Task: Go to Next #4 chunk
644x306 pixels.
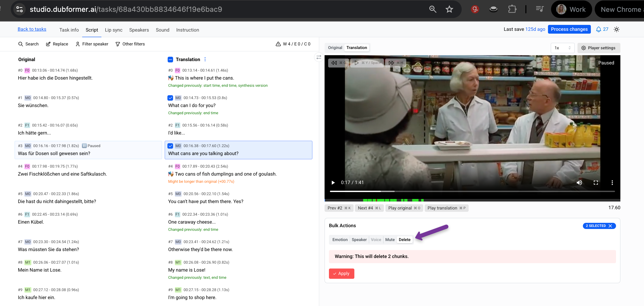Action: (x=369, y=208)
